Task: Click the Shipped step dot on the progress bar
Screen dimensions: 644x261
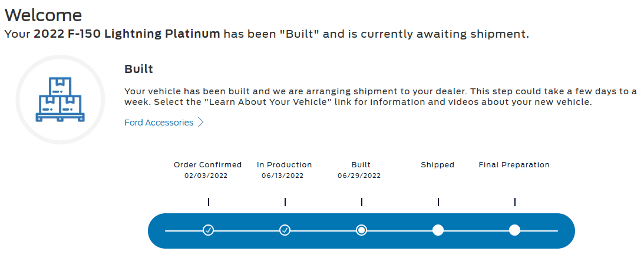Action: coord(438,230)
